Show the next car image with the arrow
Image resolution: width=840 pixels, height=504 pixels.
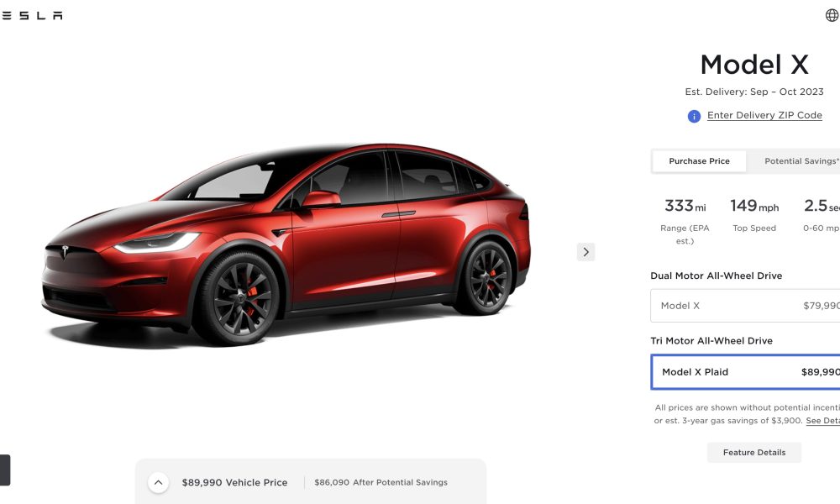coord(585,252)
